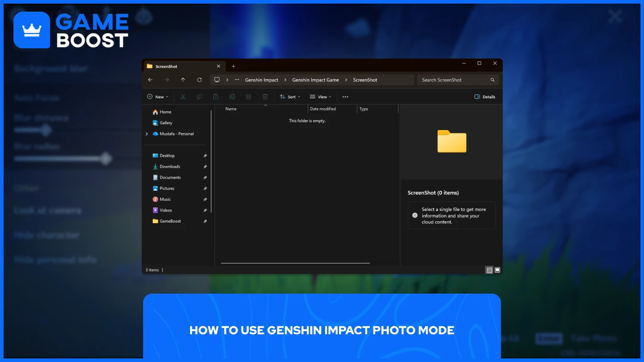Switch to details list view icon
The image size is (644, 362).
click(489, 270)
